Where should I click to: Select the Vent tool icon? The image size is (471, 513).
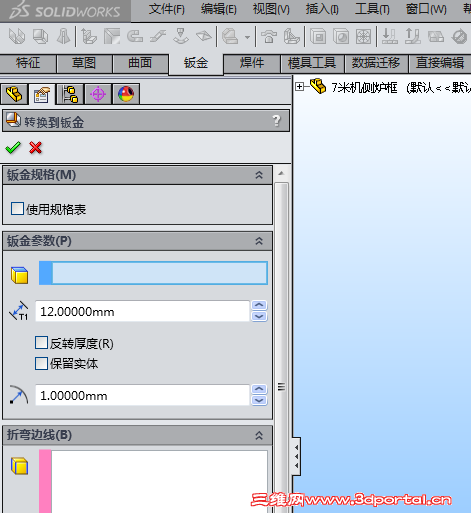click(363, 36)
